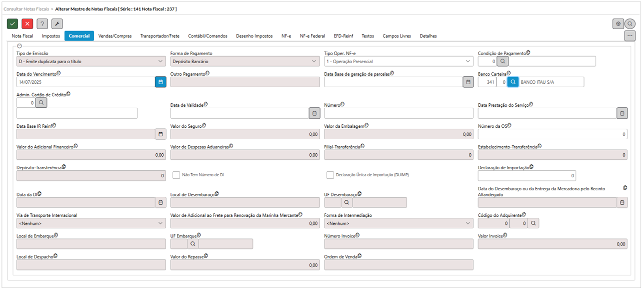Image resolution: width=644 pixels, height=290 pixels.
Task: Switch to the Nota Fiscal tab
Action: [22, 36]
